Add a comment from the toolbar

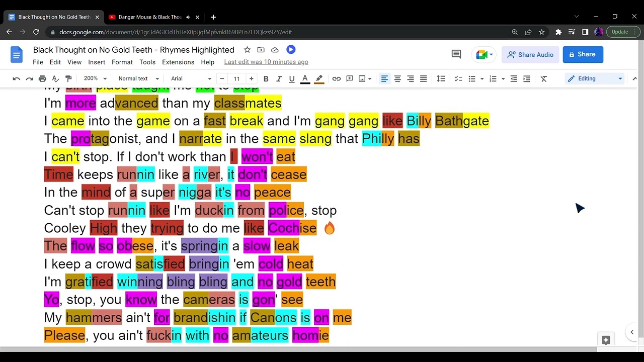point(350,78)
